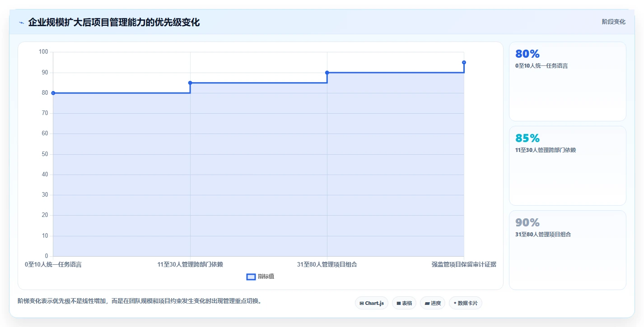
Task: Click the title 企业规模扩大后项目管理能力的优先级变化
Action: pyautogui.click(x=114, y=22)
